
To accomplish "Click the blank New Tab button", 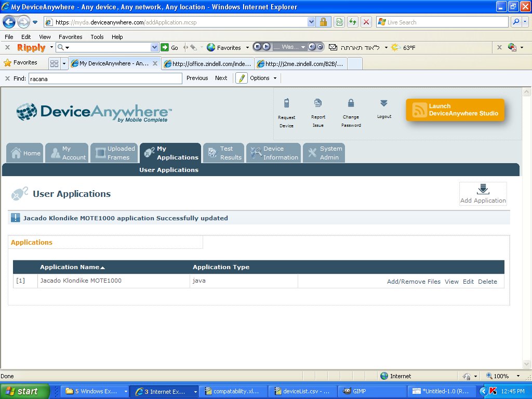I will 355,64.
